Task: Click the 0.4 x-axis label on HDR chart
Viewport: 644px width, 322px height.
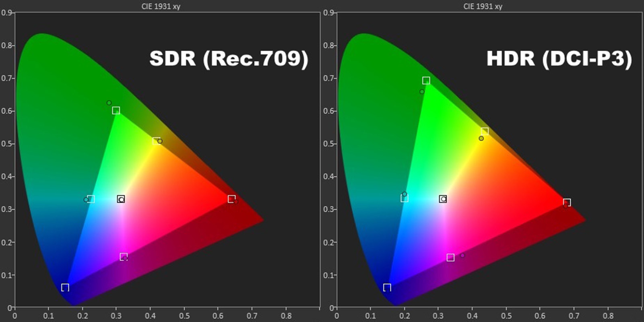Action: pyautogui.click(x=472, y=316)
